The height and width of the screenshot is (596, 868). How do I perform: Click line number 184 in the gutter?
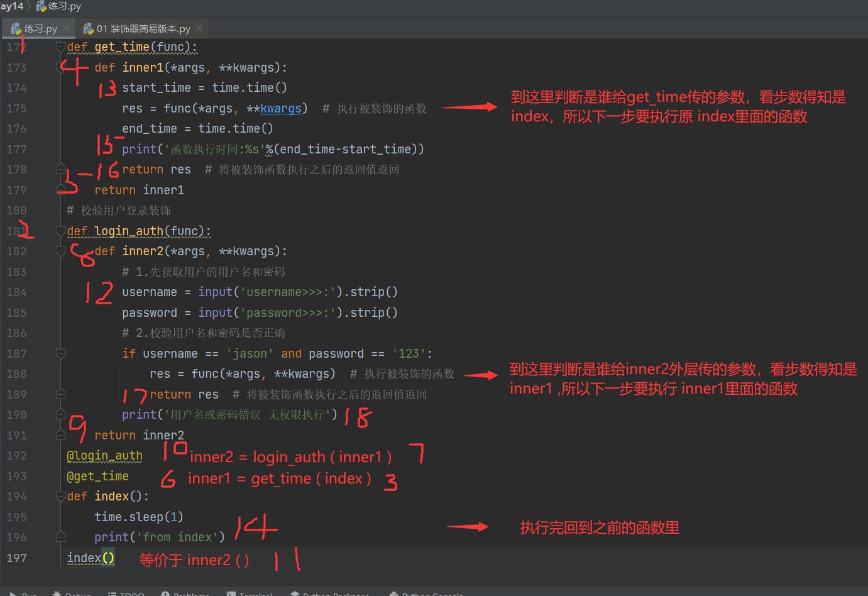click(16, 292)
